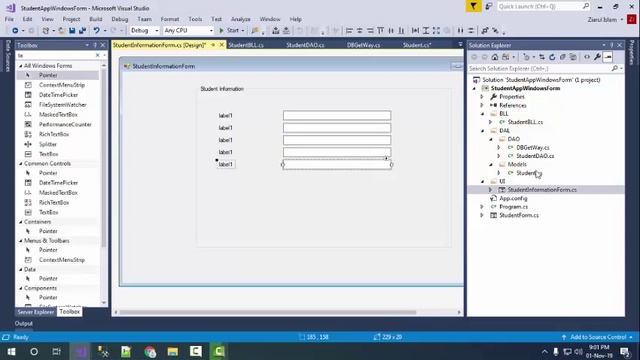Screen dimensions: 640x360
Task: Click the search magnifier in Solution Explorer
Action: 615,69
